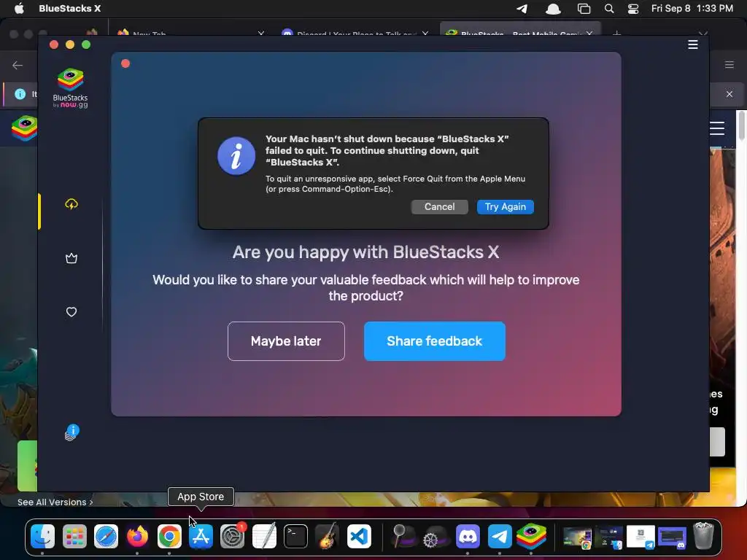Open Safari from the Dock

coord(106,536)
